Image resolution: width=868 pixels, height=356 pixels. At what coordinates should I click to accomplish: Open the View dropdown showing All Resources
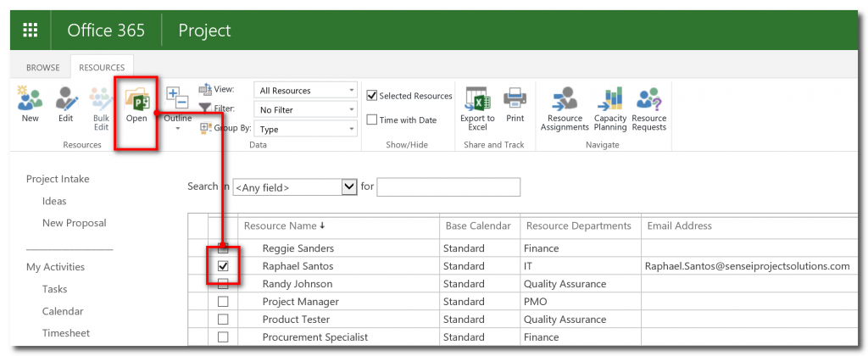click(x=305, y=90)
